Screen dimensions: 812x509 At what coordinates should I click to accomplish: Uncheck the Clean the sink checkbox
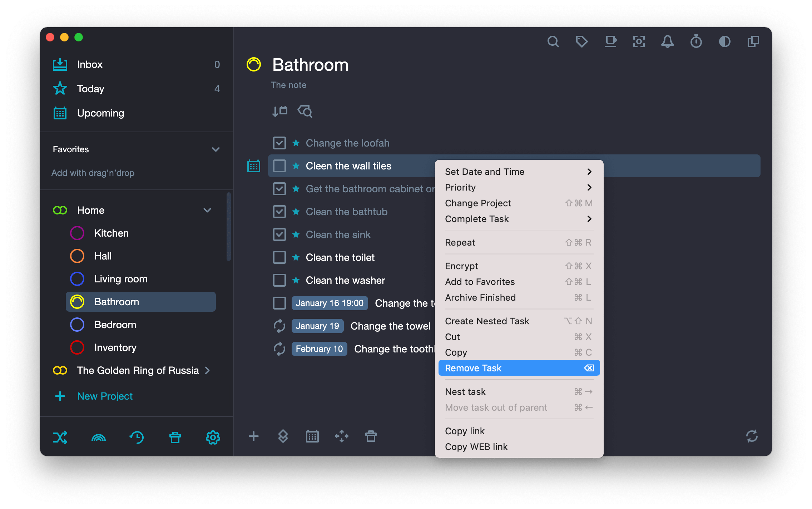[x=279, y=234]
